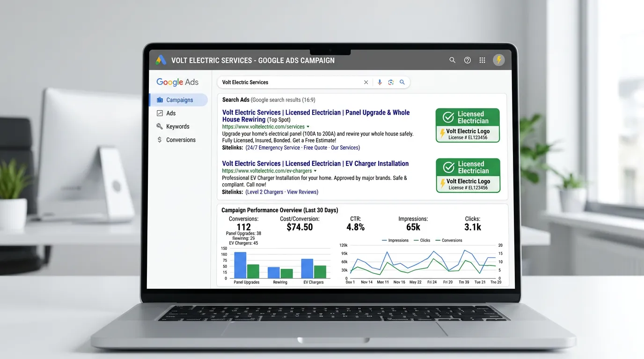644x359 pixels.
Task: Clear the search box with the X icon
Action: coord(366,82)
